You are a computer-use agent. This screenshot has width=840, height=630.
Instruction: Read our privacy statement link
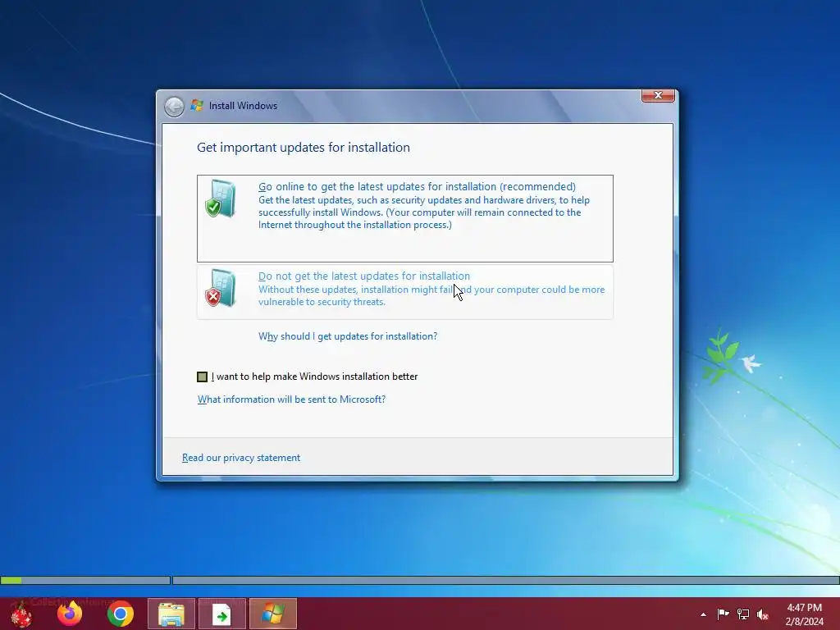point(241,458)
